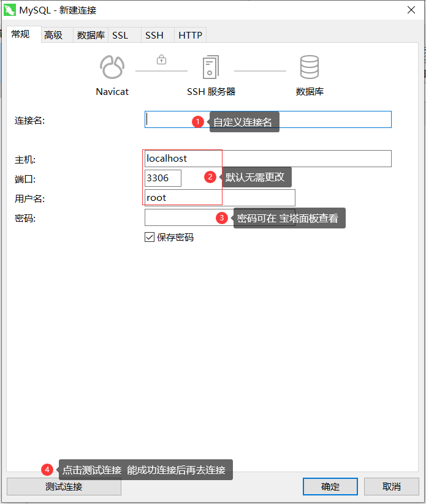Click the Navicat text under the logo
The width and height of the screenshot is (426, 504).
point(112,92)
